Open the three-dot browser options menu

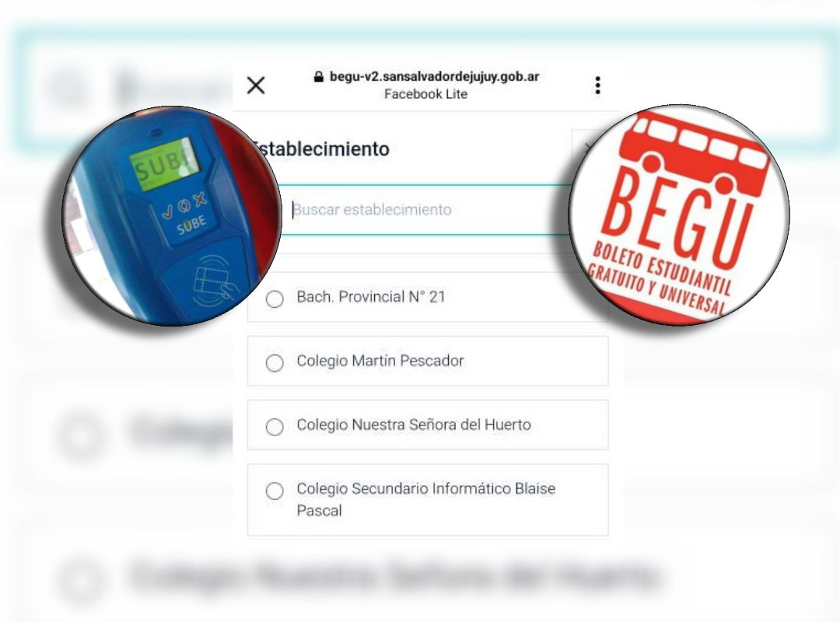pos(598,86)
